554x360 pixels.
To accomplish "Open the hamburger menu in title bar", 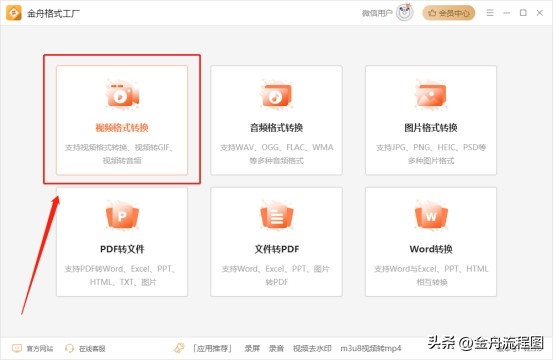I will [490, 13].
